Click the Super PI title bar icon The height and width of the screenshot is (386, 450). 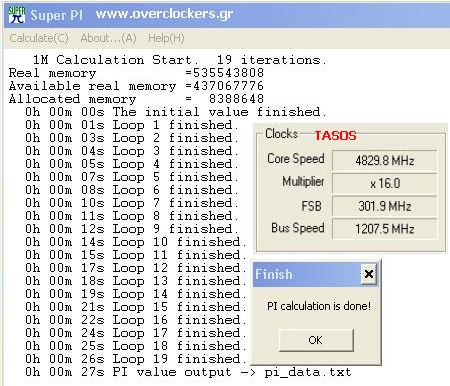tap(17, 15)
